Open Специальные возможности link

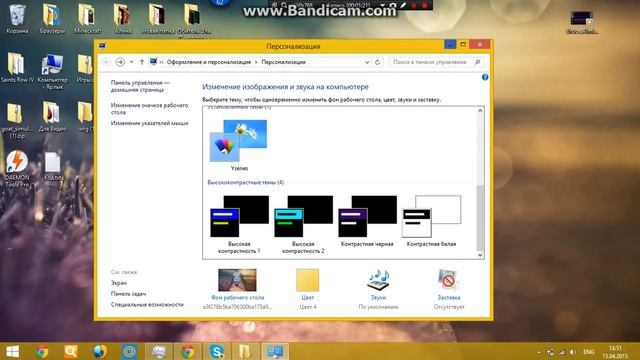pyautogui.click(x=147, y=304)
